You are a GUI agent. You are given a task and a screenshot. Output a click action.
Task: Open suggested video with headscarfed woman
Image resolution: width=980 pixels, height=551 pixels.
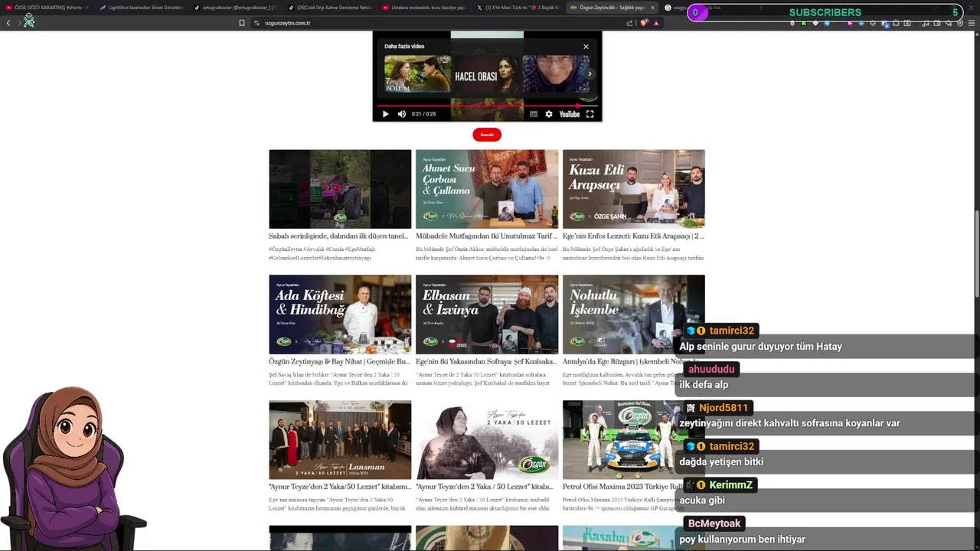pyautogui.click(x=556, y=73)
